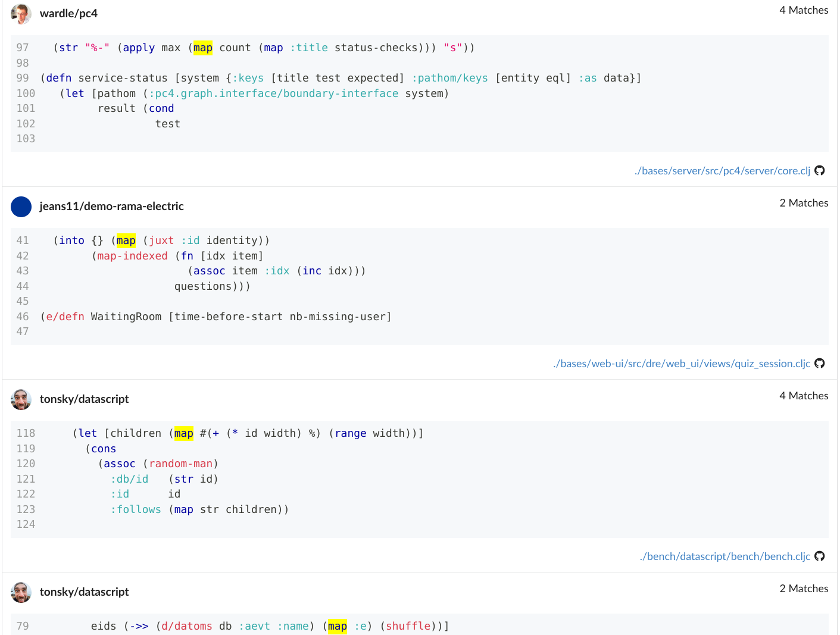This screenshot has height=635, width=840.
Task: Click the 4 Matches label for wardle/pc4
Action: click(x=804, y=10)
